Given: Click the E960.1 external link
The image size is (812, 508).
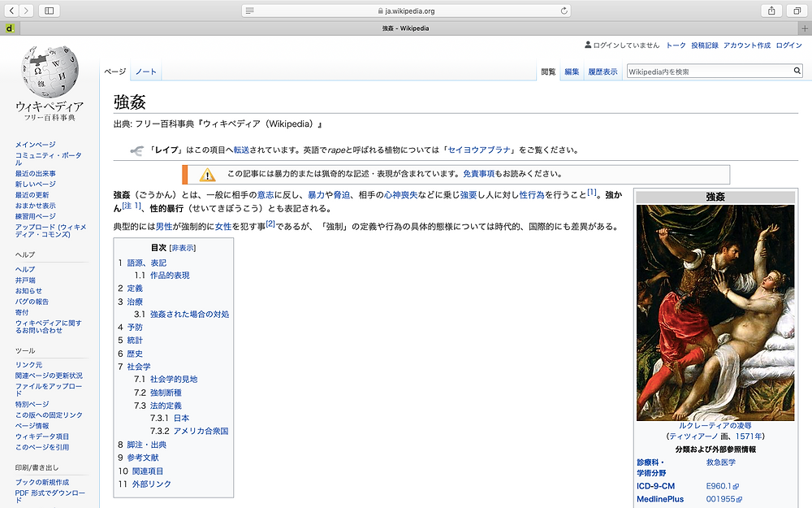Looking at the screenshot, I should 723,486.
